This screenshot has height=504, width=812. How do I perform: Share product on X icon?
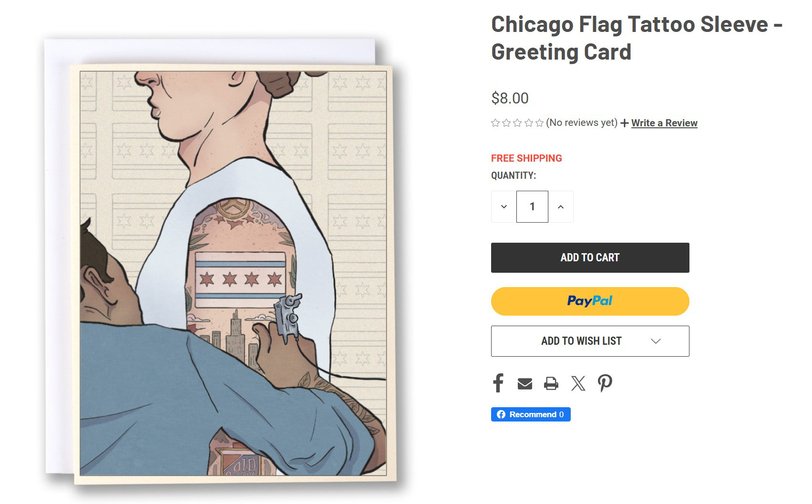(x=578, y=383)
